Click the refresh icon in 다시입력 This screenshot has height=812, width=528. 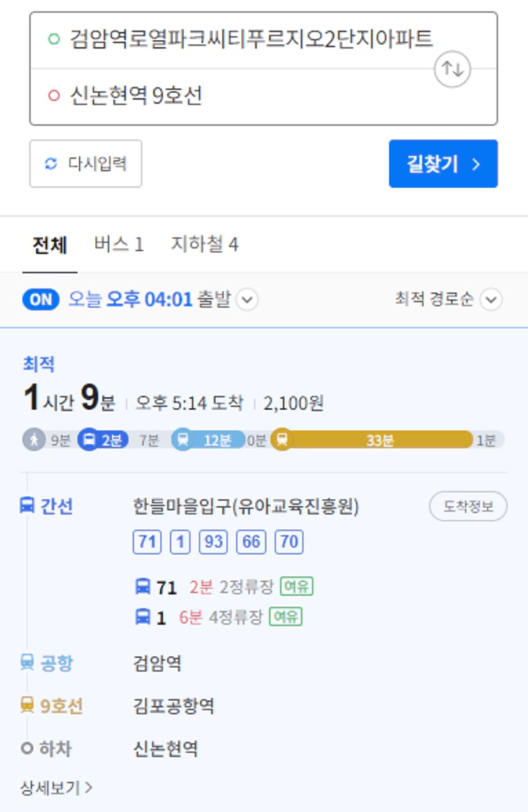coord(50,164)
